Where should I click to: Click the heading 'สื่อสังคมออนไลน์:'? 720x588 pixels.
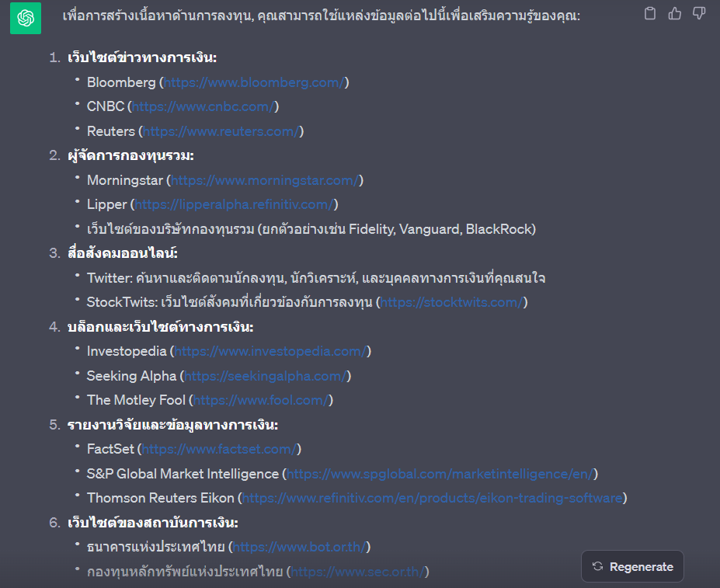tap(123, 253)
